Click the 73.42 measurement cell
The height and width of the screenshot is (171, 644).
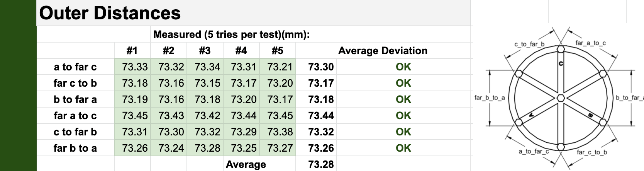point(207,116)
